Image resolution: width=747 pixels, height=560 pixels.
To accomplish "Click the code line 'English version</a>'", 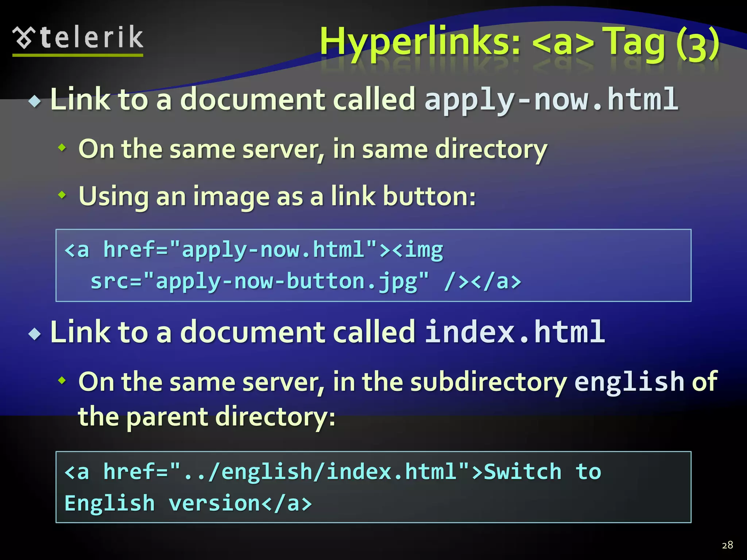I will [x=188, y=503].
